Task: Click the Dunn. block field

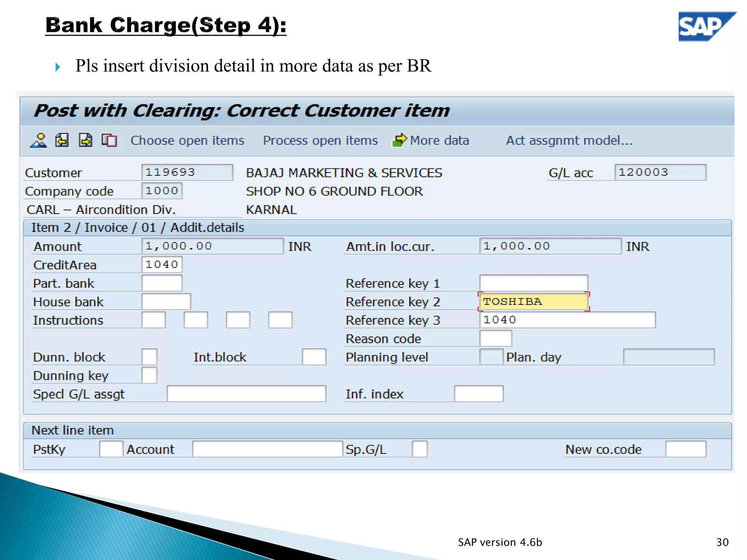Action: 149,357
